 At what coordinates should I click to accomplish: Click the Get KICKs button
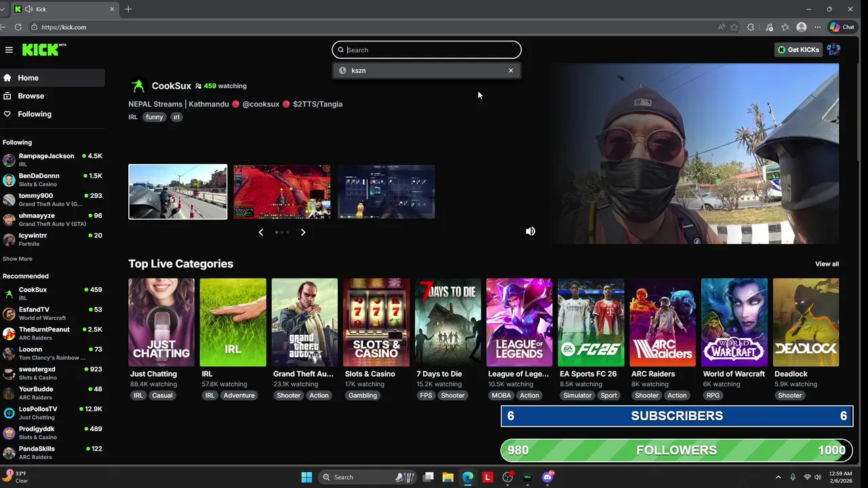[x=798, y=49]
